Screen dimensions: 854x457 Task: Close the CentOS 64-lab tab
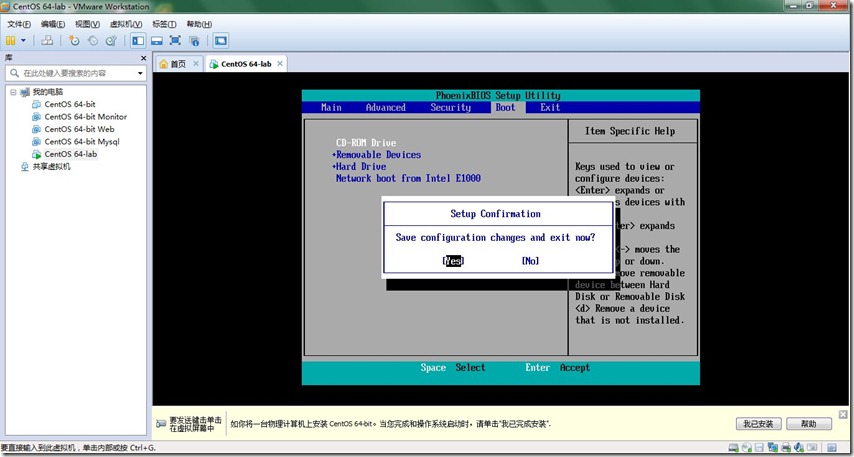279,64
